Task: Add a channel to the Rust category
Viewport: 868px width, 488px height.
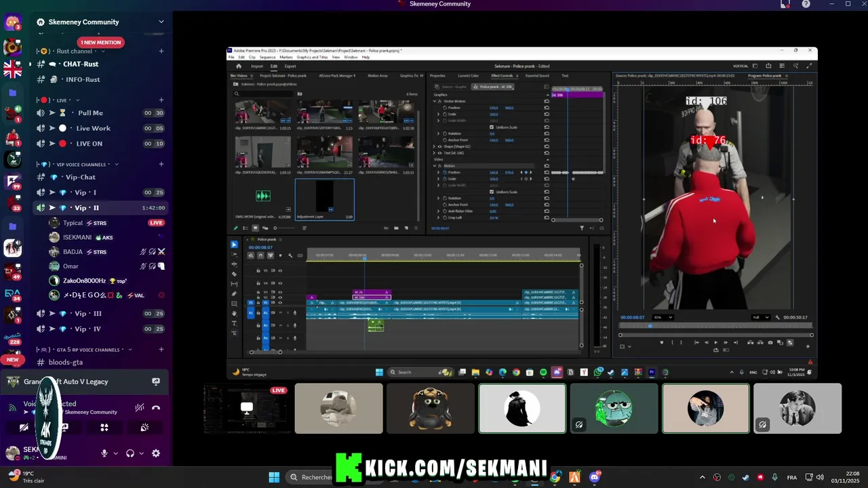Action: click(x=161, y=51)
